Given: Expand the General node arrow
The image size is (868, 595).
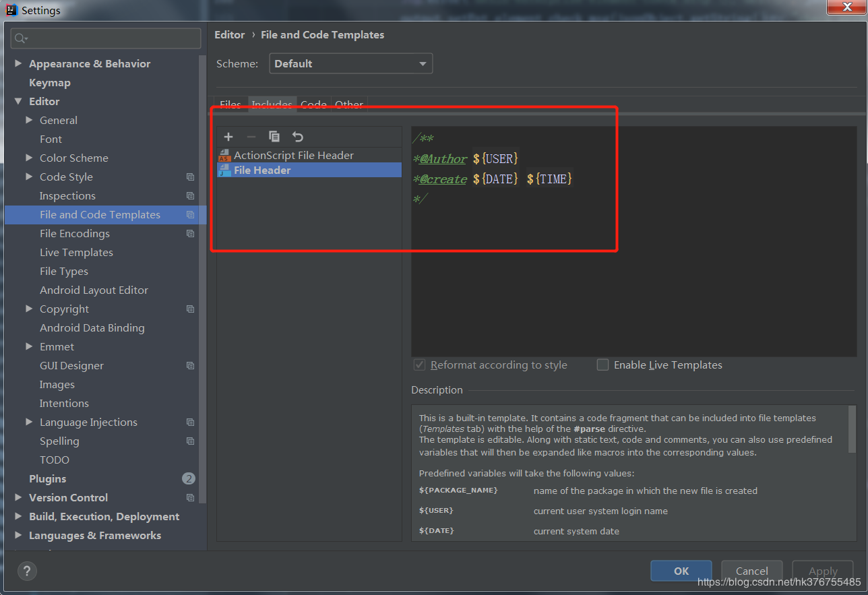Looking at the screenshot, I should pyautogui.click(x=29, y=121).
